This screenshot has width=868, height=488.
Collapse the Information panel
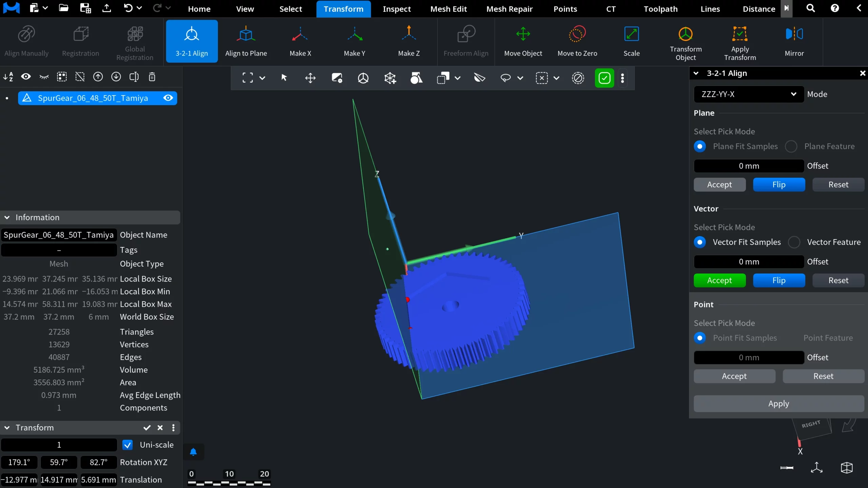tap(7, 218)
